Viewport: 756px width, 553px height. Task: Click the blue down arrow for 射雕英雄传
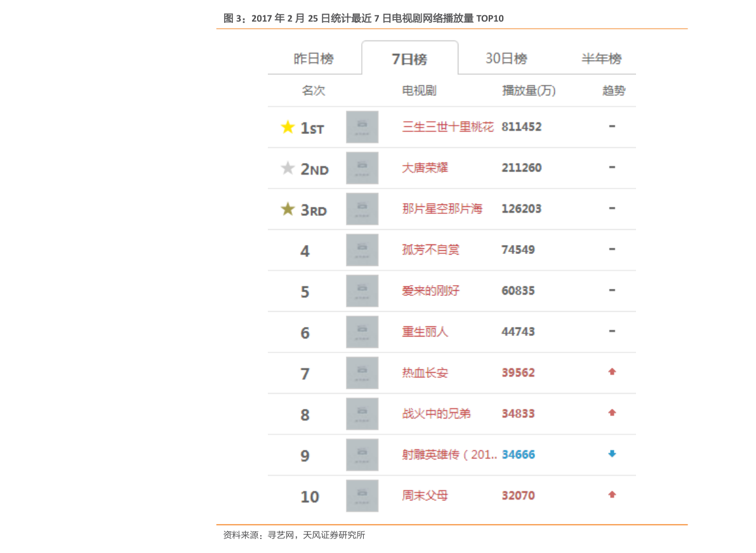(x=612, y=454)
